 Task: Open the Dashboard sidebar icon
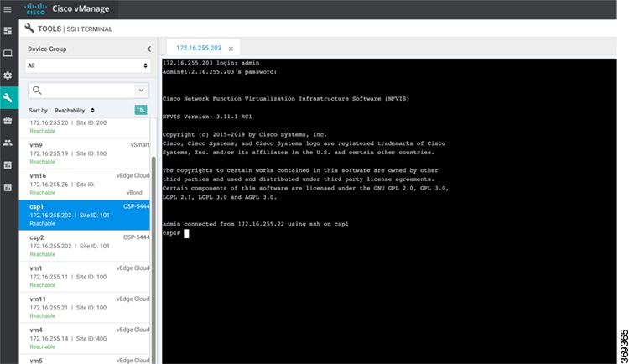click(8, 31)
